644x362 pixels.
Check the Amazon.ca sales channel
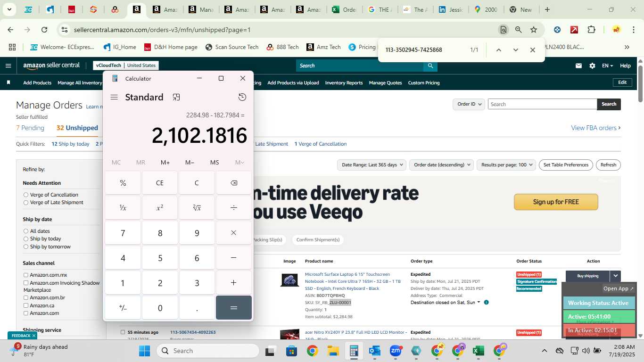click(x=26, y=305)
